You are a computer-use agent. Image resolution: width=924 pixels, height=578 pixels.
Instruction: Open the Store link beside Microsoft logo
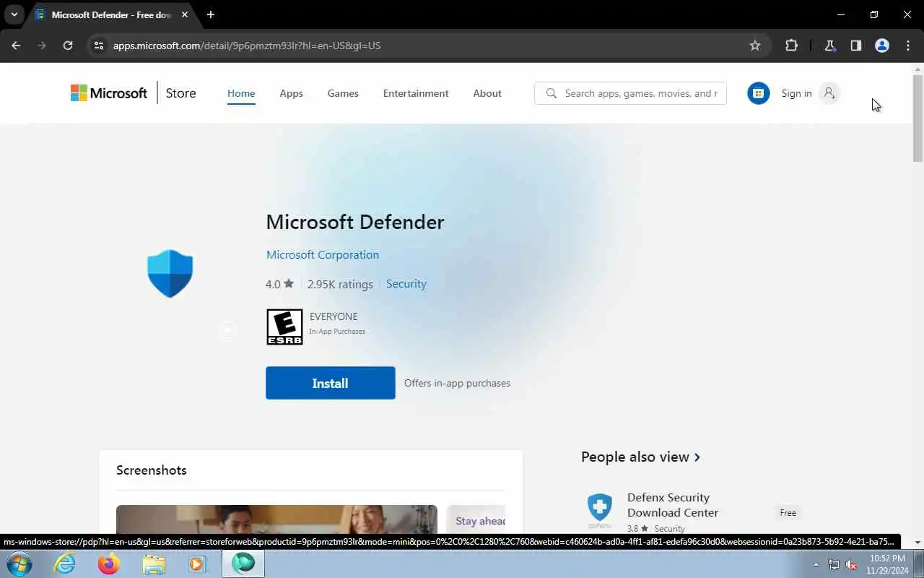tap(180, 93)
